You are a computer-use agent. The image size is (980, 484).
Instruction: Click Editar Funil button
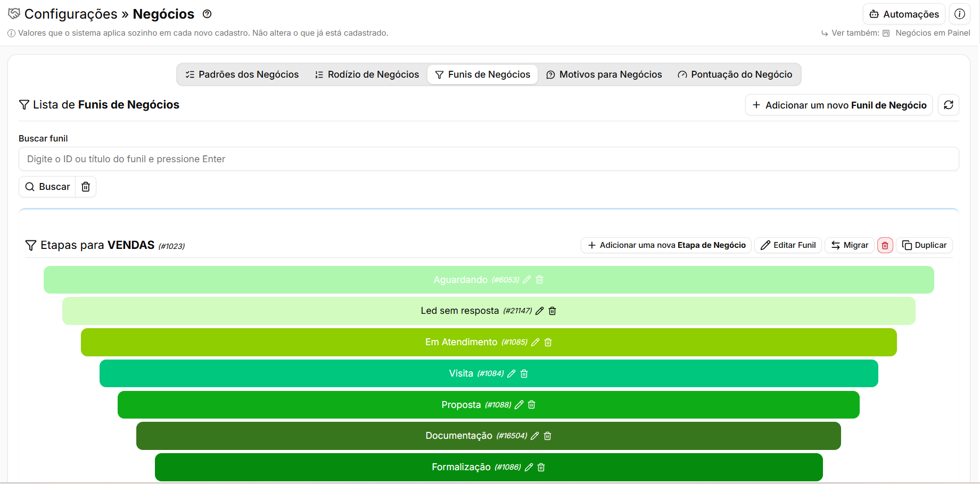(x=788, y=245)
